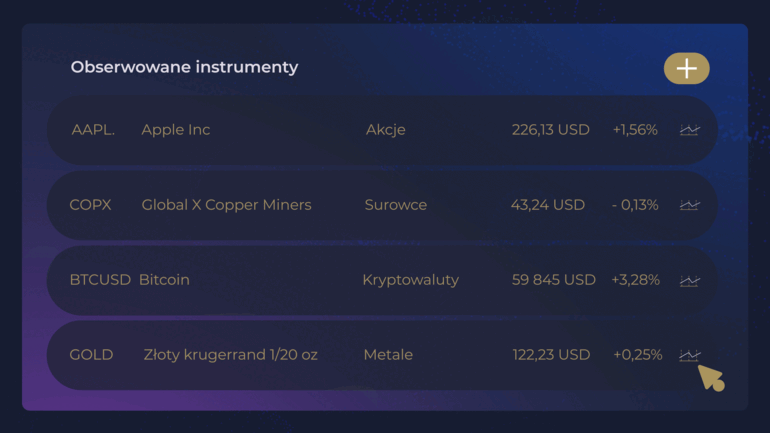Click the Metale category label

point(388,355)
